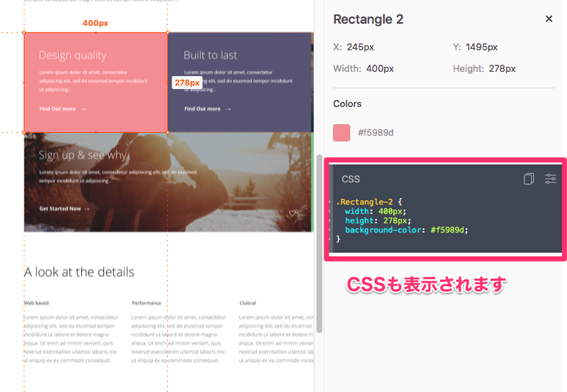Click the Built to last card
Viewport: 567px width, 392px height.
[240, 83]
